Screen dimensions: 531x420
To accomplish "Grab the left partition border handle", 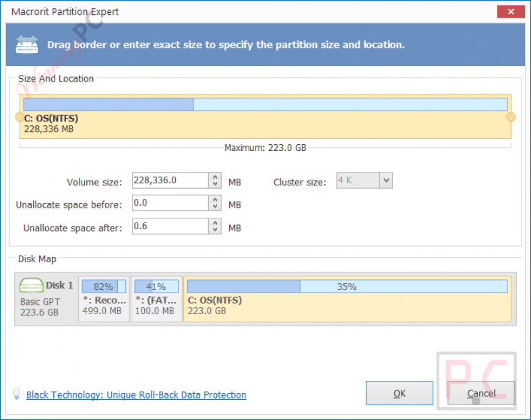I will [20, 117].
